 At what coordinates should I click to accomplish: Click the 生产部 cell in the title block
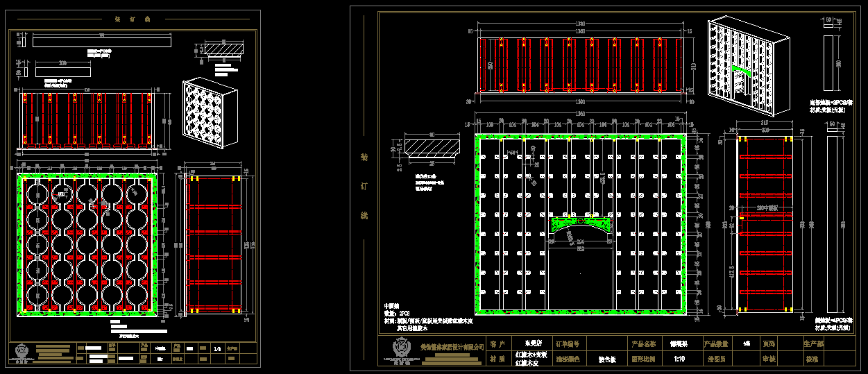pos(812,343)
